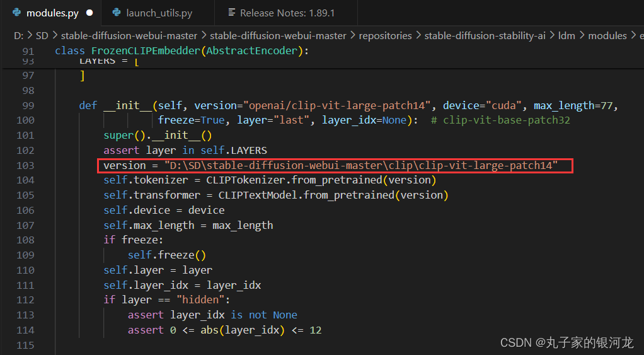The width and height of the screenshot is (644, 355).
Task: Click line number 99 in gutter
Action: click(x=28, y=105)
